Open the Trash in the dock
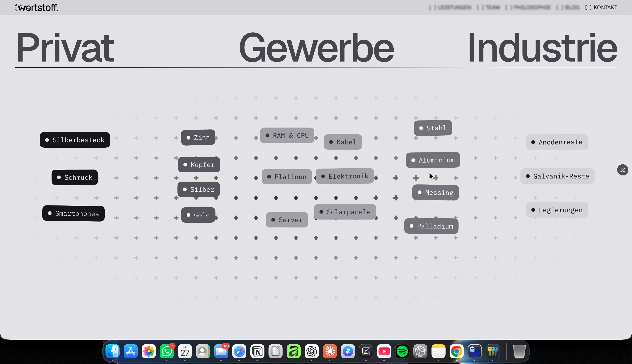This screenshot has width=632, height=364. (519, 351)
